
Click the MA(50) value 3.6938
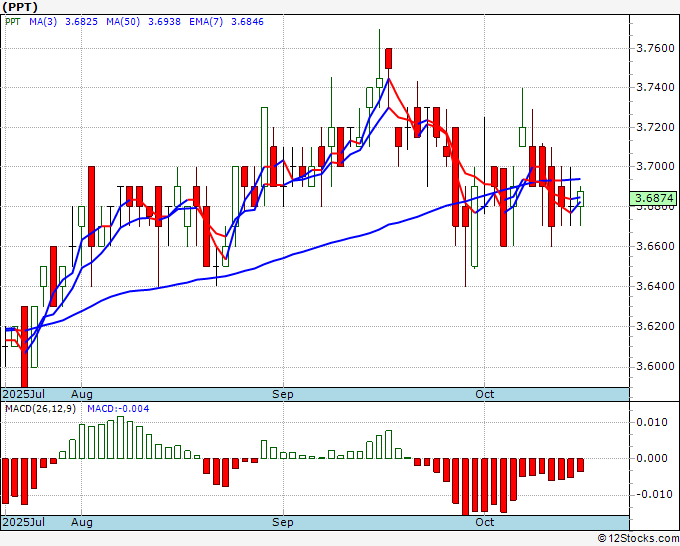(164, 22)
